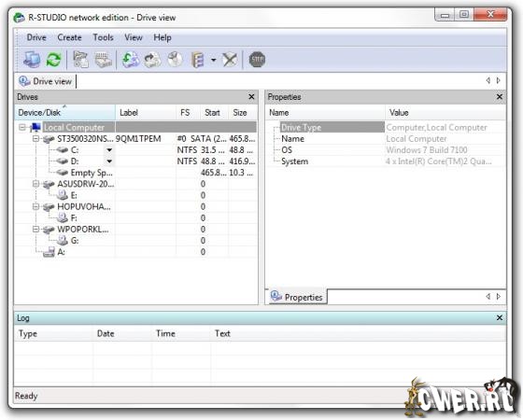Collapse the WPOPORKL drive node
The height and width of the screenshot is (420, 523).
coord(36,230)
